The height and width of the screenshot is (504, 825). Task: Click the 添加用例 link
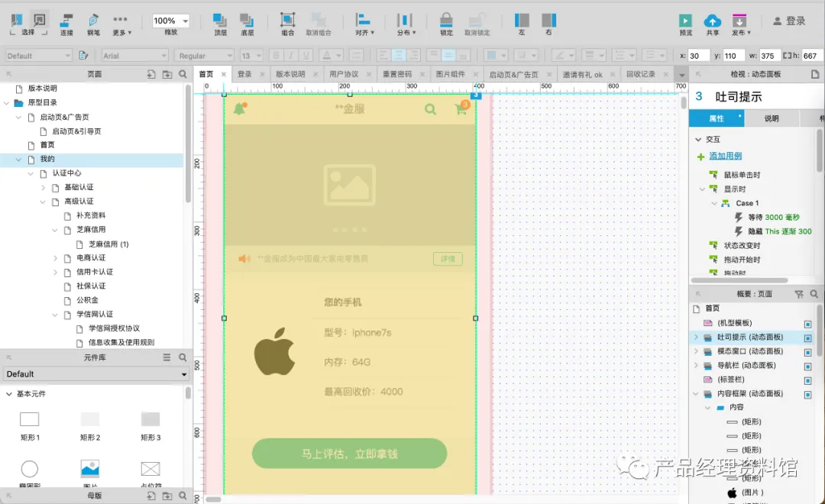(x=726, y=156)
